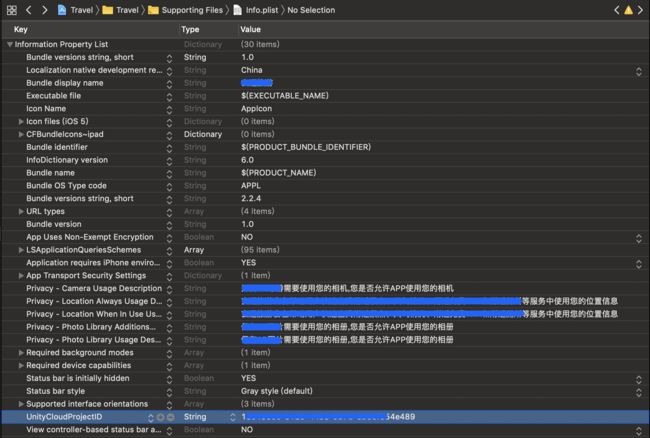Click the AppIcon value
The width and height of the screenshot is (650, 438).
(x=257, y=109)
